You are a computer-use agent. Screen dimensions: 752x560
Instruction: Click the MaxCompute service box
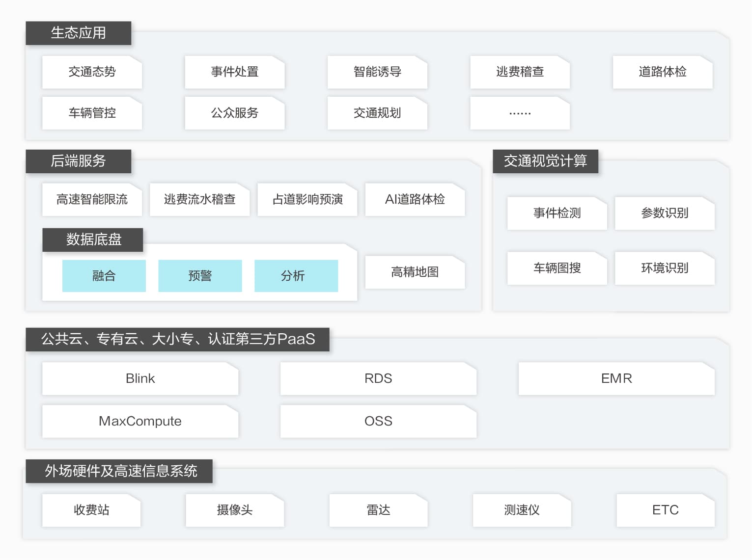pos(140,421)
